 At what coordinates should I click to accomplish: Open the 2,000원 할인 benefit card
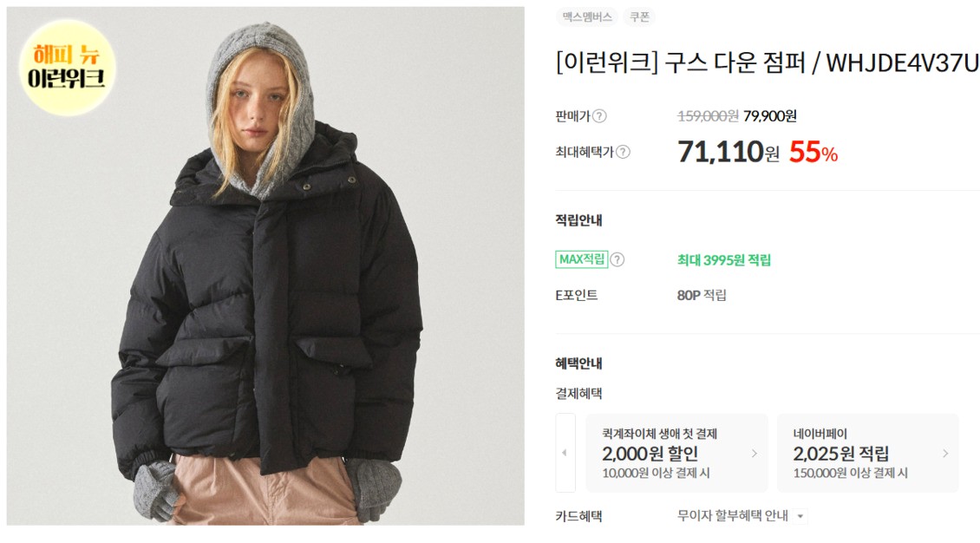[676, 453]
